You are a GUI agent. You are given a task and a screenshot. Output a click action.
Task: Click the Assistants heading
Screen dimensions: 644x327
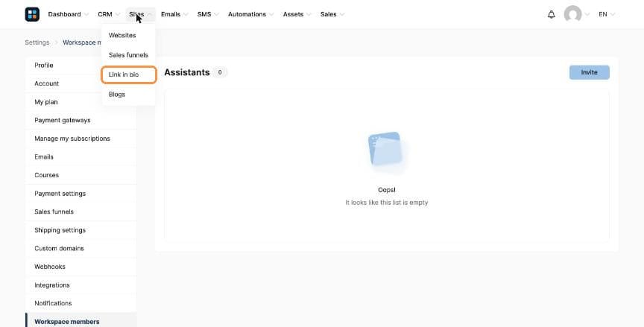tap(187, 72)
